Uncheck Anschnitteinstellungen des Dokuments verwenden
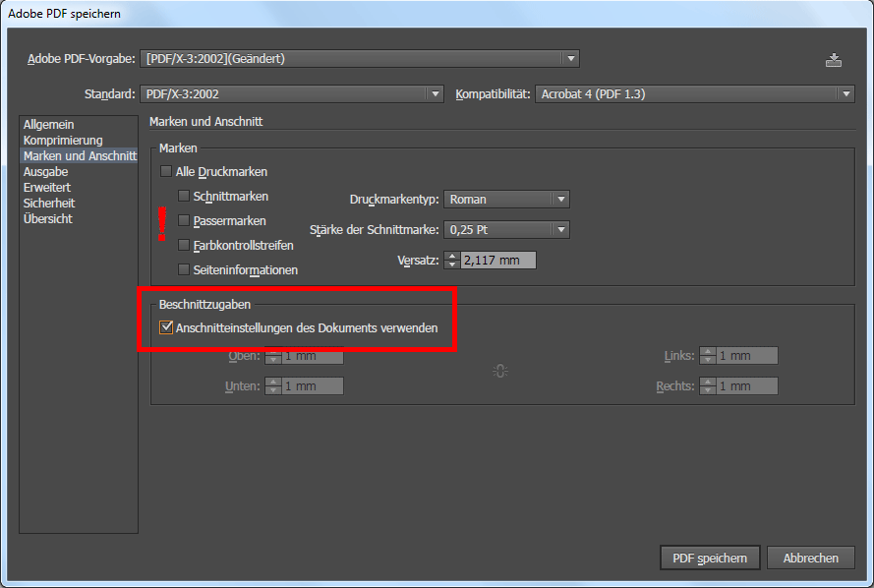This screenshot has height=588, width=874. pyautogui.click(x=167, y=327)
